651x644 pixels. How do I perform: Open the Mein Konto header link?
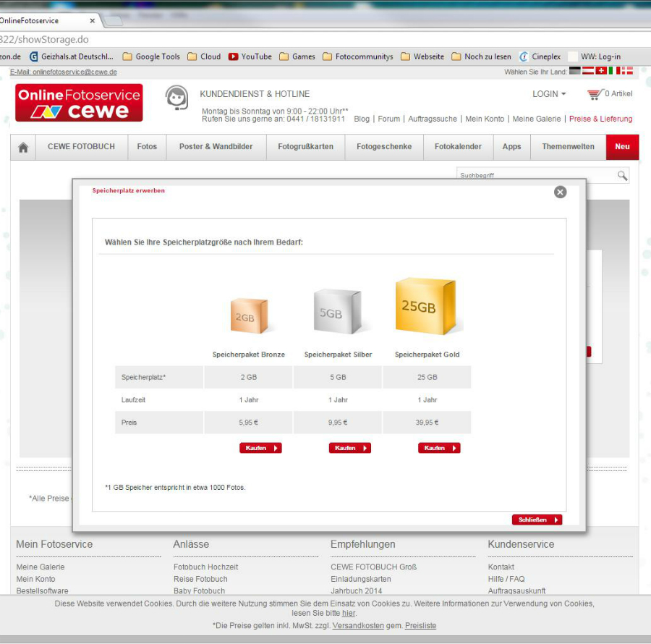pyautogui.click(x=485, y=119)
